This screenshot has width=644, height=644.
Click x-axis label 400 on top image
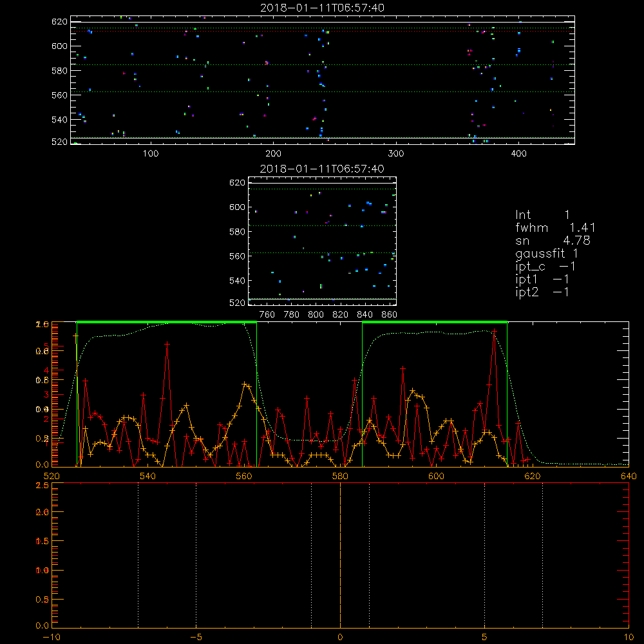pyautogui.click(x=518, y=154)
